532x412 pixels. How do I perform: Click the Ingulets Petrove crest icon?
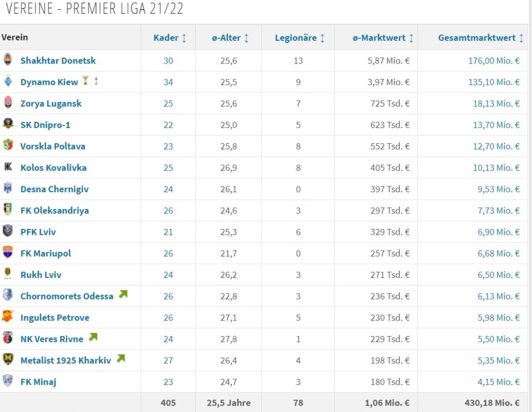tap(8, 317)
